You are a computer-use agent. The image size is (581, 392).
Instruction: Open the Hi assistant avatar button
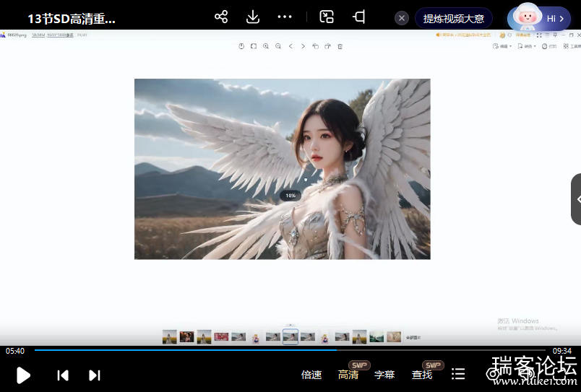pyautogui.click(x=538, y=18)
